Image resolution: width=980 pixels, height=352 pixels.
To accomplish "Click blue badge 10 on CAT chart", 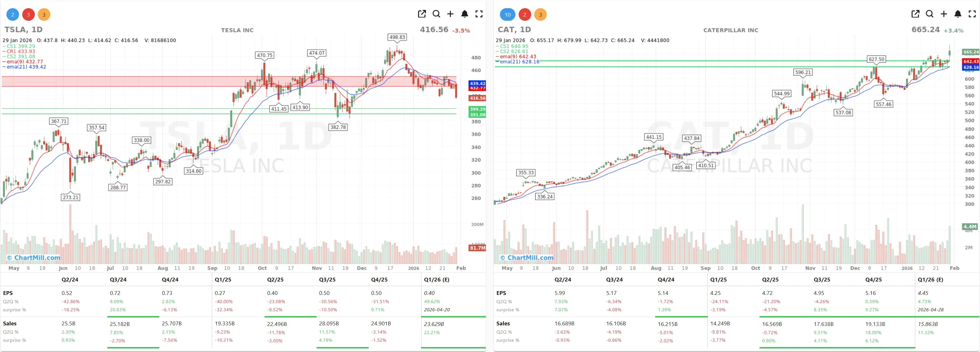I will click(x=508, y=15).
